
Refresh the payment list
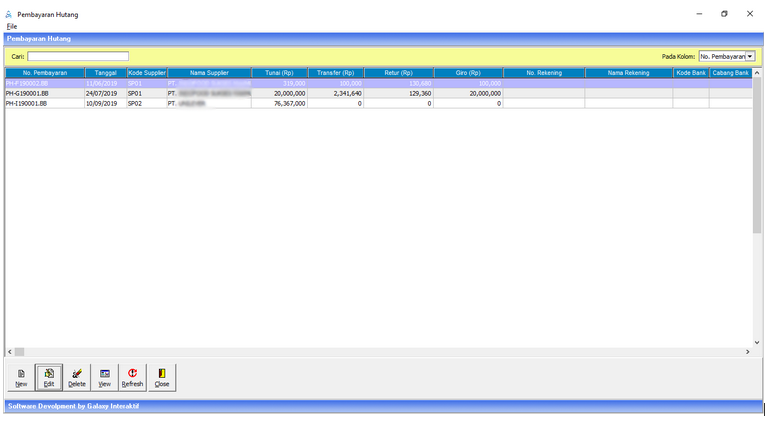click(x=132, y=376)
